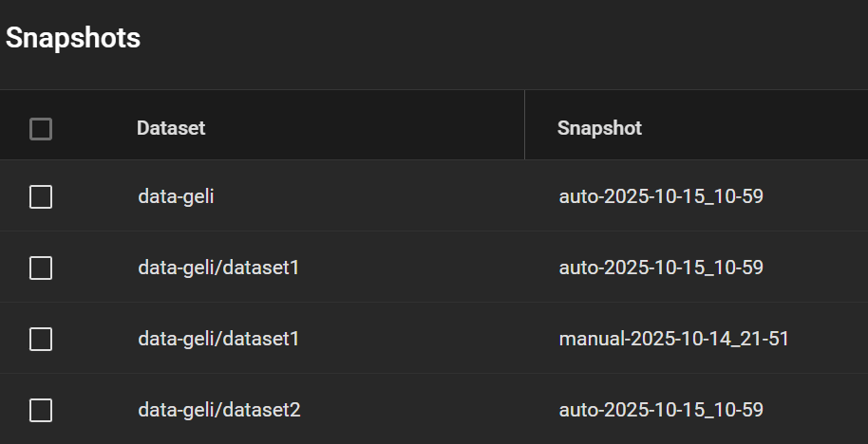This screenshot has width=868, height=444.
Task: Check the box for the data-geli row
Action: [41, 197]
